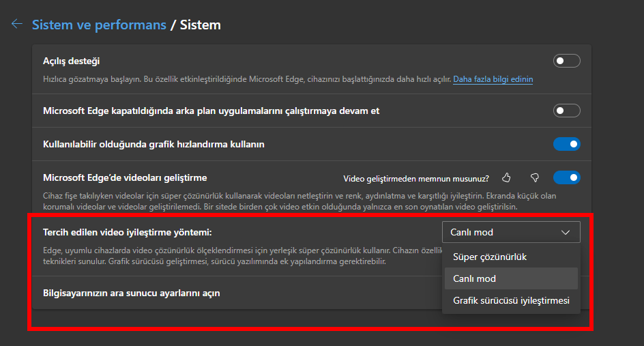Click the Sistem page title
This screenshot has width=644, height=346.
tap(201, 25)
